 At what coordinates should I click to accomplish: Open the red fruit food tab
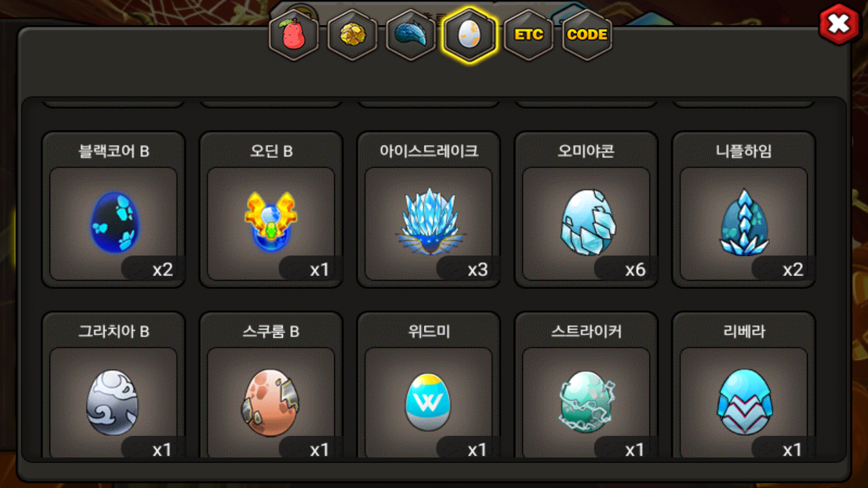294,35
